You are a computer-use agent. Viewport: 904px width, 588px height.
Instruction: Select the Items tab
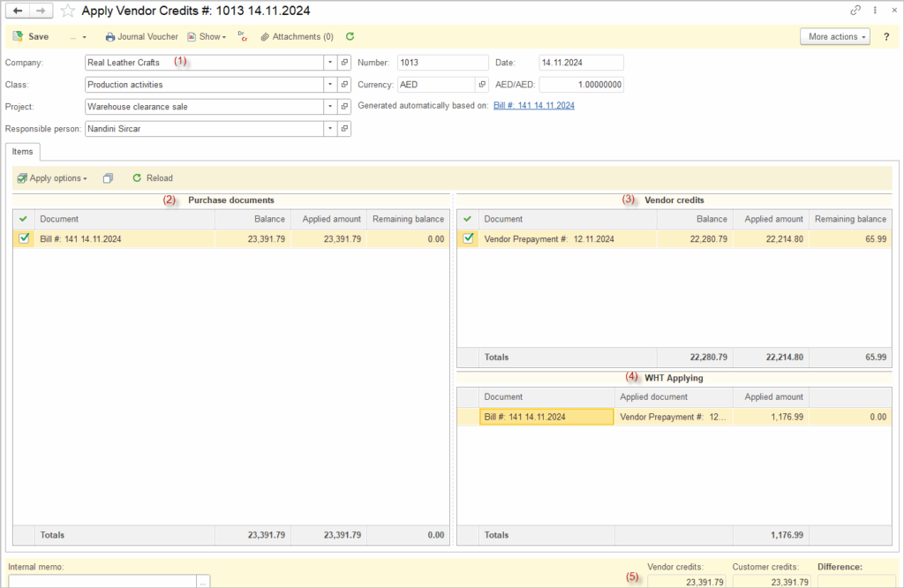[21, 152]
